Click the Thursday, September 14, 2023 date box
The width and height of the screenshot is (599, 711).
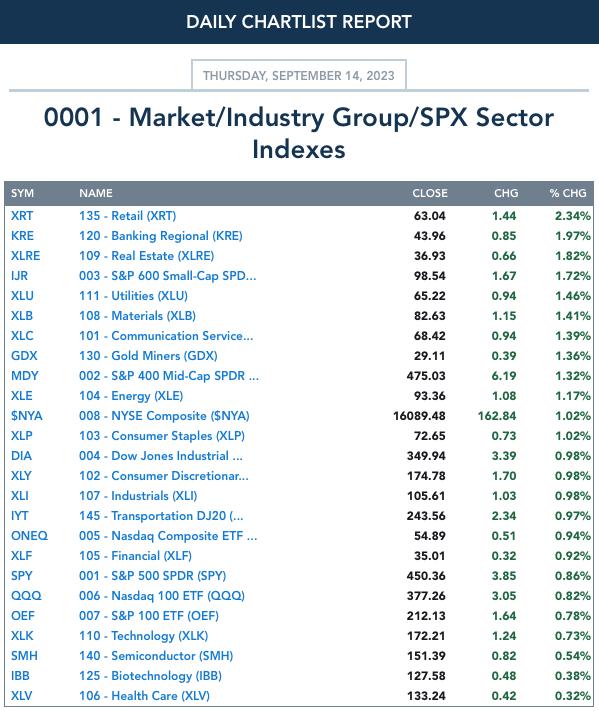tap(299, 75)
